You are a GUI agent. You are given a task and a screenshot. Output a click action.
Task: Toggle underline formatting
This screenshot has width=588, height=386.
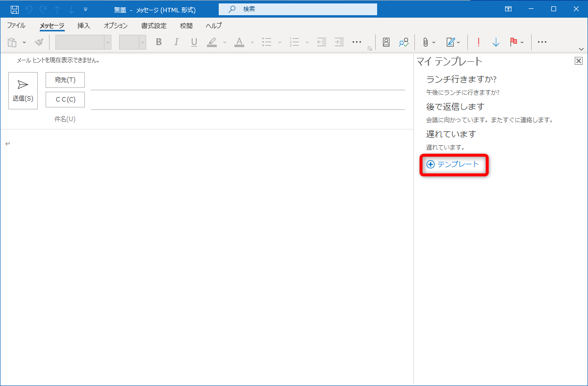194,42
